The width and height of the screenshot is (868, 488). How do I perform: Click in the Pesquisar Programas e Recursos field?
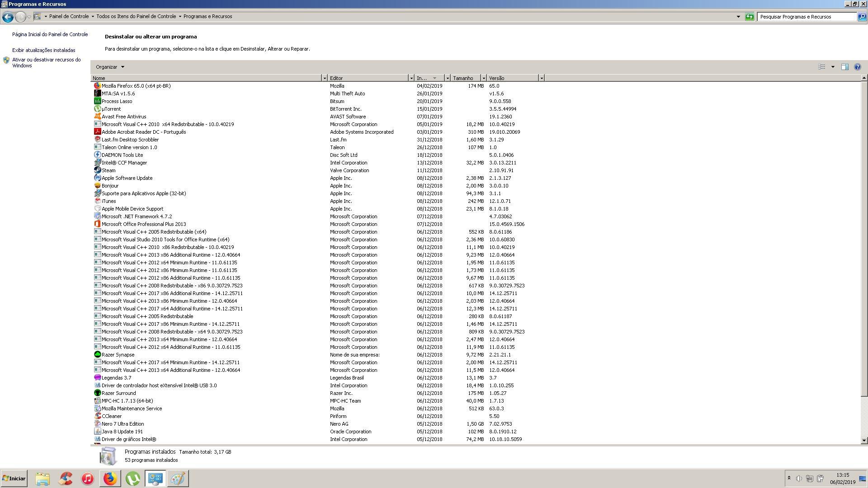click(807, 17)
